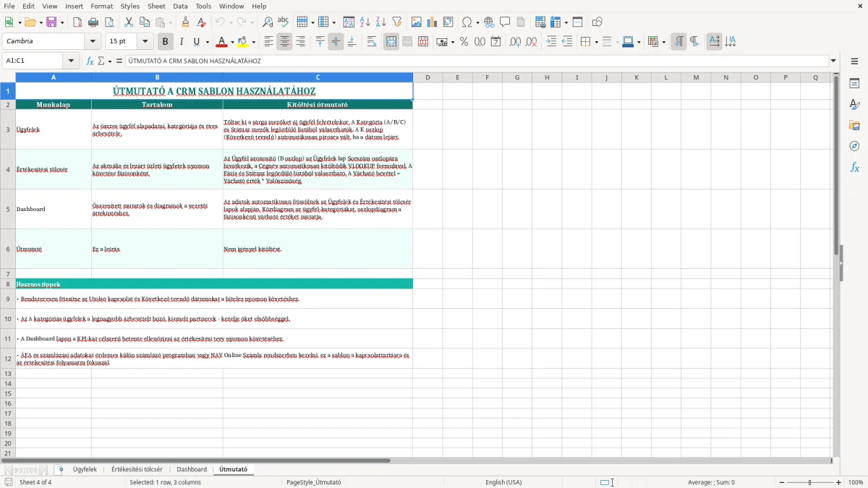Click the Insert Image icon
Viewport: 868px width, 488px height.
417,22
